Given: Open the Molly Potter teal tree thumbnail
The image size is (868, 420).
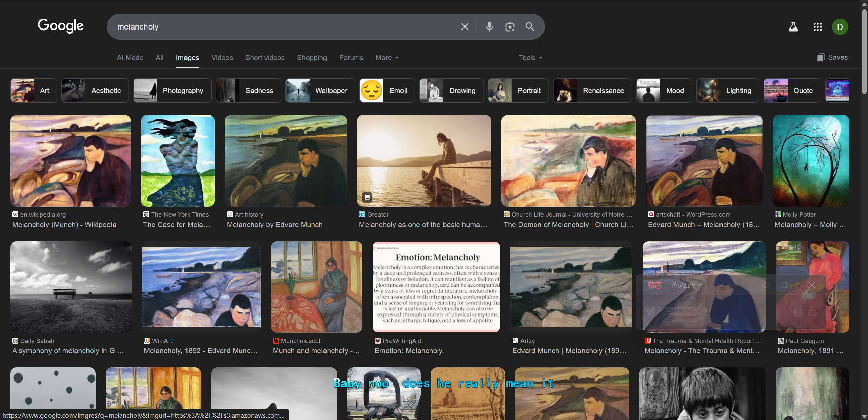Looking at the screenshot, I should point(811,160).
